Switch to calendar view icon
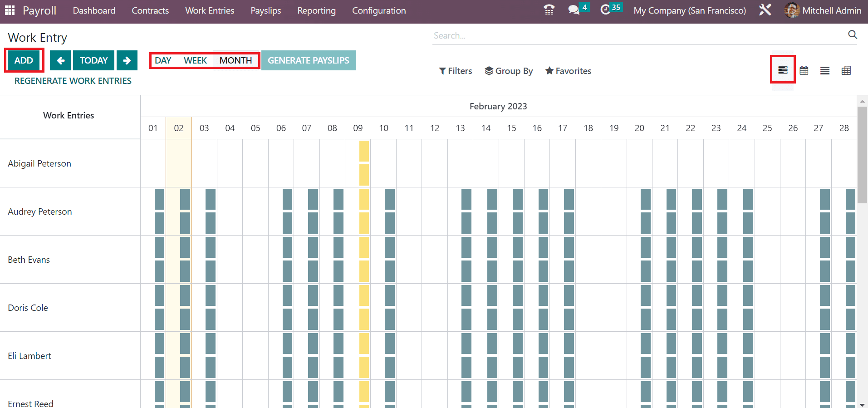This screenshot has width=868, height=408. [804, 70]
